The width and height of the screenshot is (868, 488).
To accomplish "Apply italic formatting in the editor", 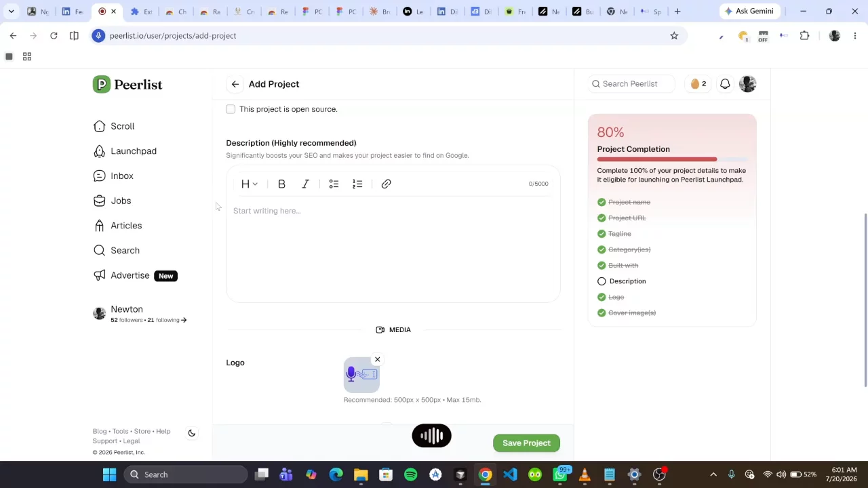I will tap(305, 184).
